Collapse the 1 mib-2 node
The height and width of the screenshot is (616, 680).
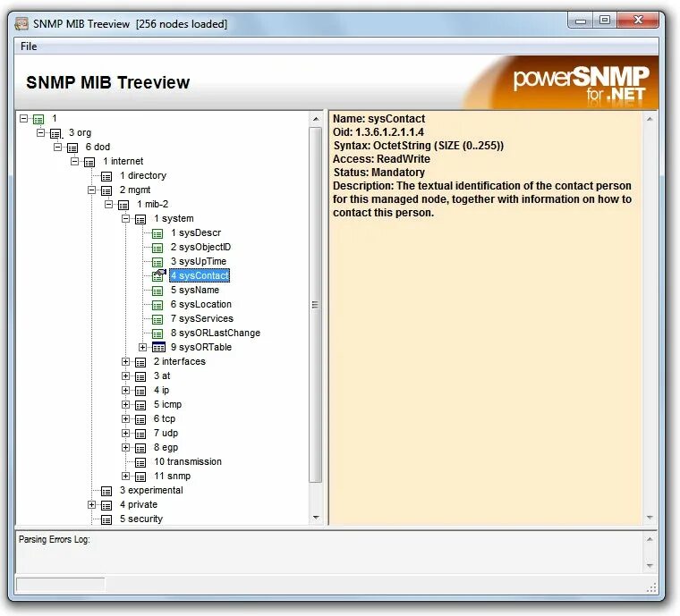pos(109,204)
